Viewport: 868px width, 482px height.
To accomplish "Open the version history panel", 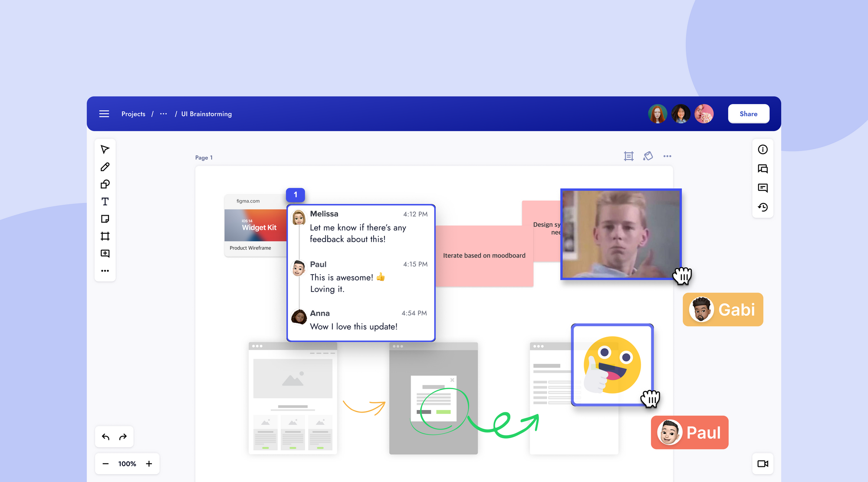I will point(763,207).
